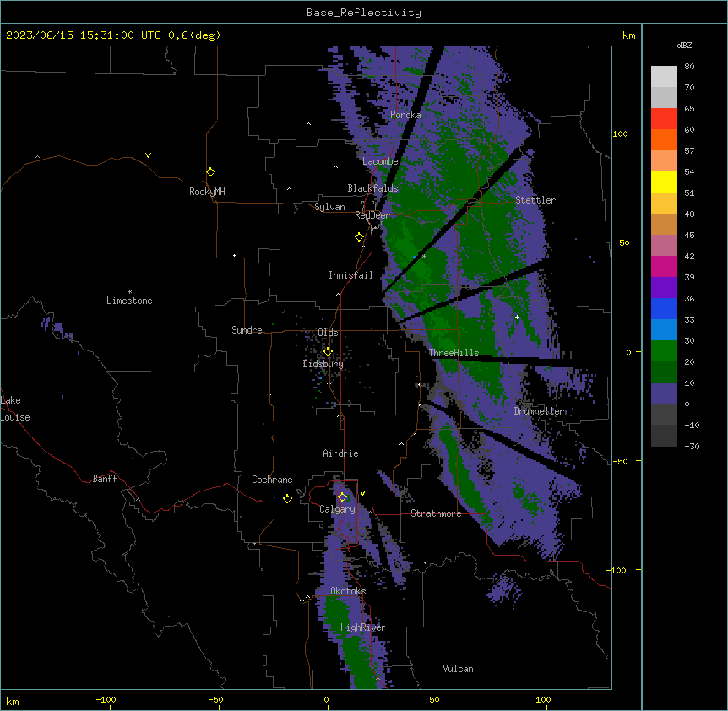Choose the magenta 42-39 dBZ legend swatch
The image size is (728, 711).
coord(664,266)
